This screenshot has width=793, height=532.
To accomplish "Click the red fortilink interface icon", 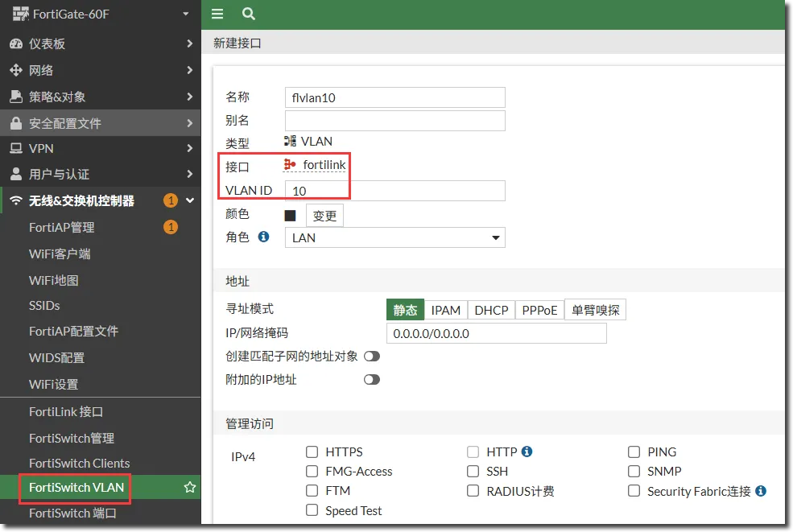I will tap(291, 165).
